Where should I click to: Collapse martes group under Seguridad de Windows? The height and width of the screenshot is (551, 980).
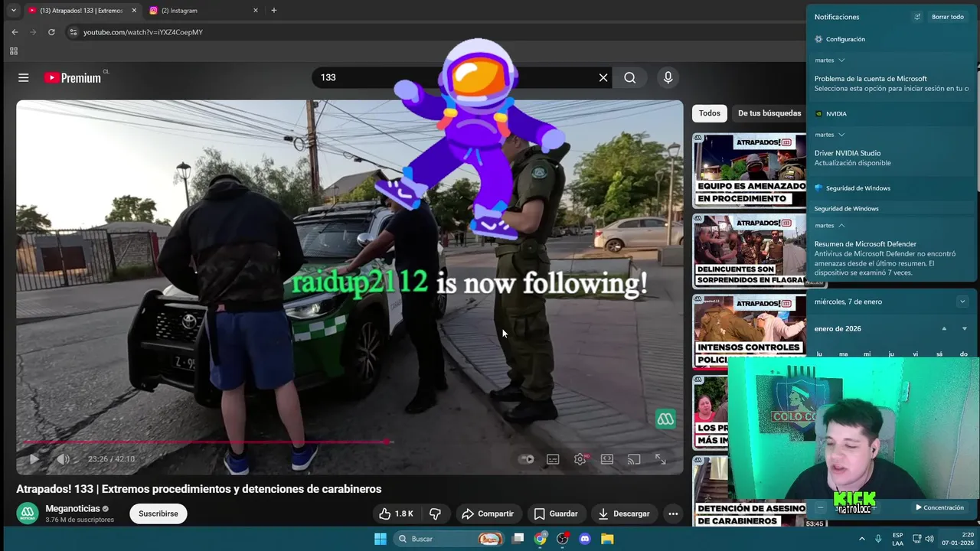tap(830, 226)
